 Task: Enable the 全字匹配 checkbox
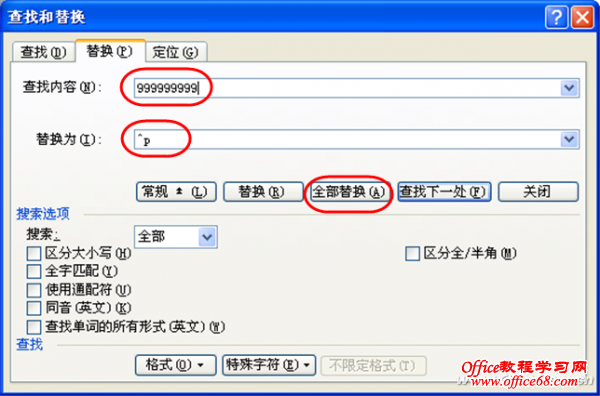(x=34, y=271)
